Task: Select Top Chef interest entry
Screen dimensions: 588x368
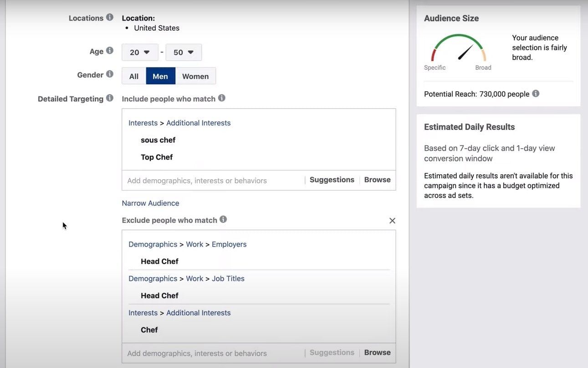Action: point(157,157)
